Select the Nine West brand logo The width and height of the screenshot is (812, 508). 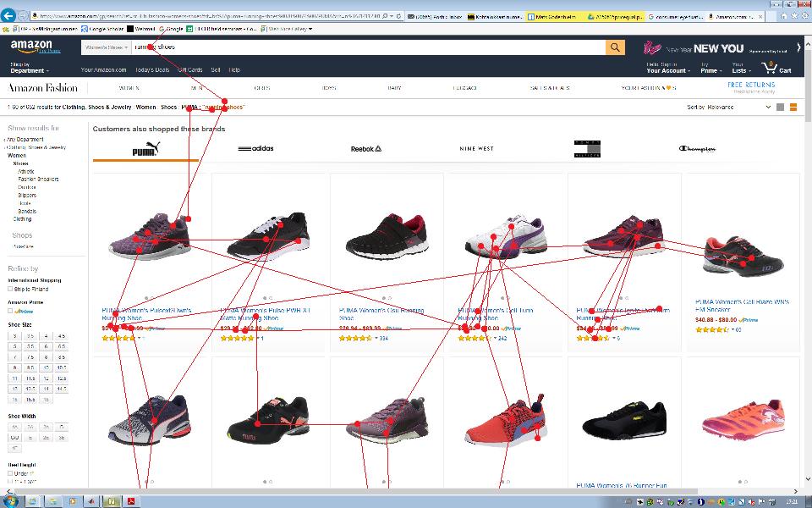(x=476, y=149)
